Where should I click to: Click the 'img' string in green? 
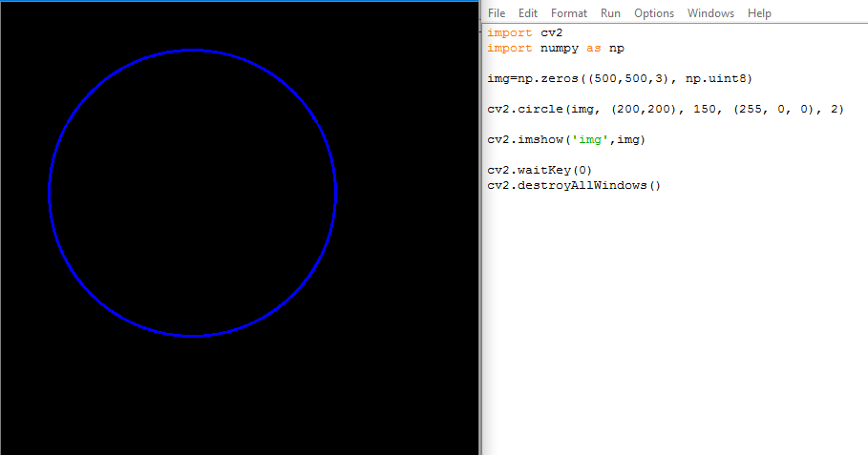[x=590, y=139]
